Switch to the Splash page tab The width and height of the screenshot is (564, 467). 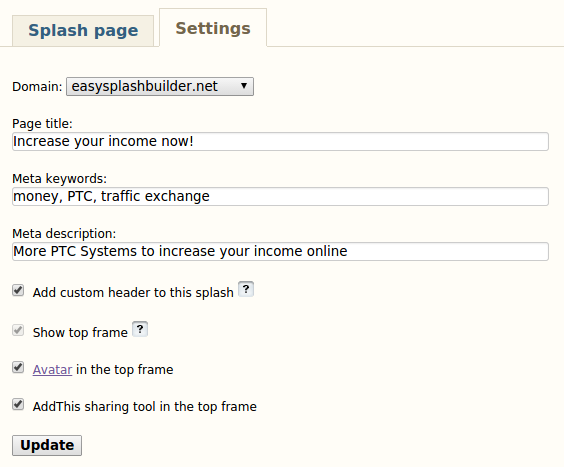click(x=83, y=31)
